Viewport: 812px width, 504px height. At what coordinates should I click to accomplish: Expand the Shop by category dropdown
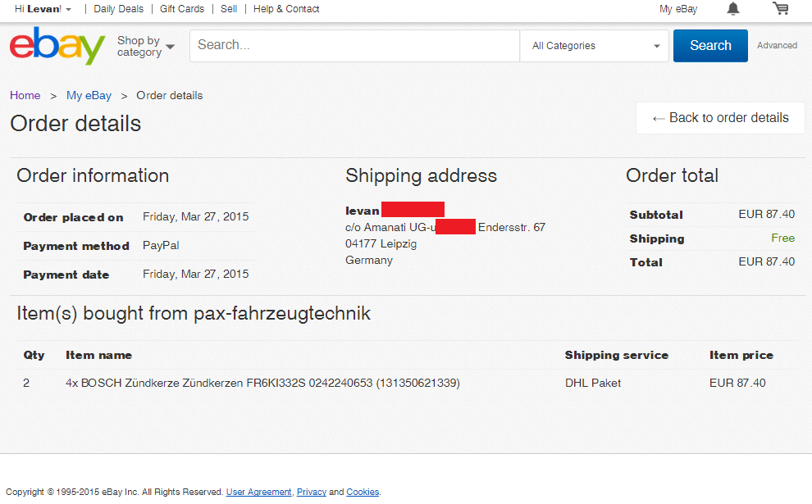coord(146,46)
